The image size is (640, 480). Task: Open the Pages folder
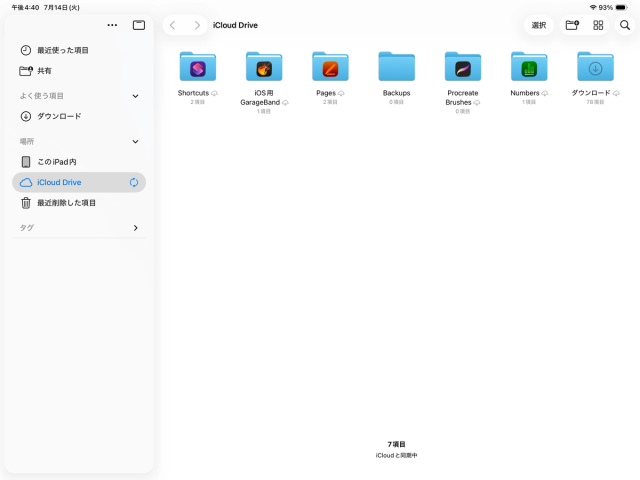point(330,67)
